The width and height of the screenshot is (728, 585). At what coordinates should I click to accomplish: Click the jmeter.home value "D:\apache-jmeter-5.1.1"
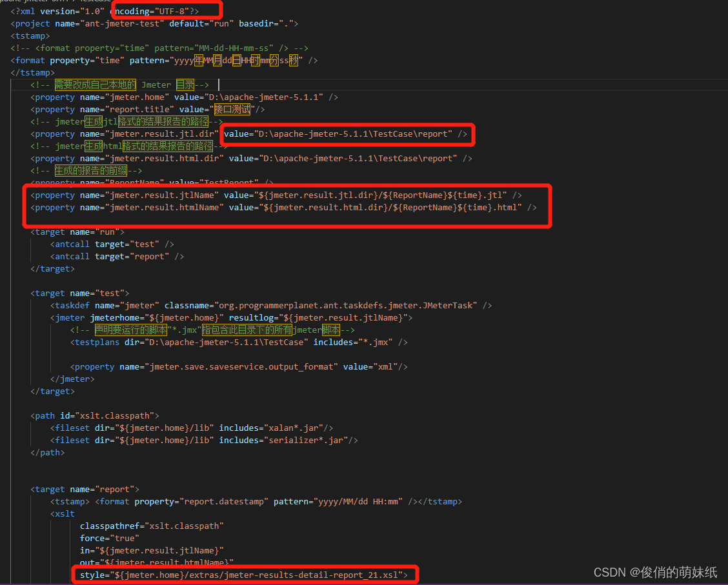(263, 97)
